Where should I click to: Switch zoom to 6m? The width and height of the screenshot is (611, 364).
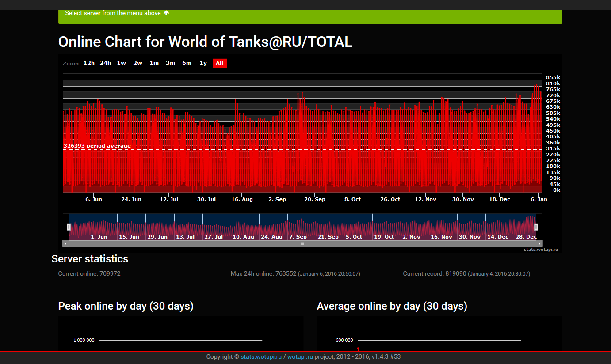(187, 63)
